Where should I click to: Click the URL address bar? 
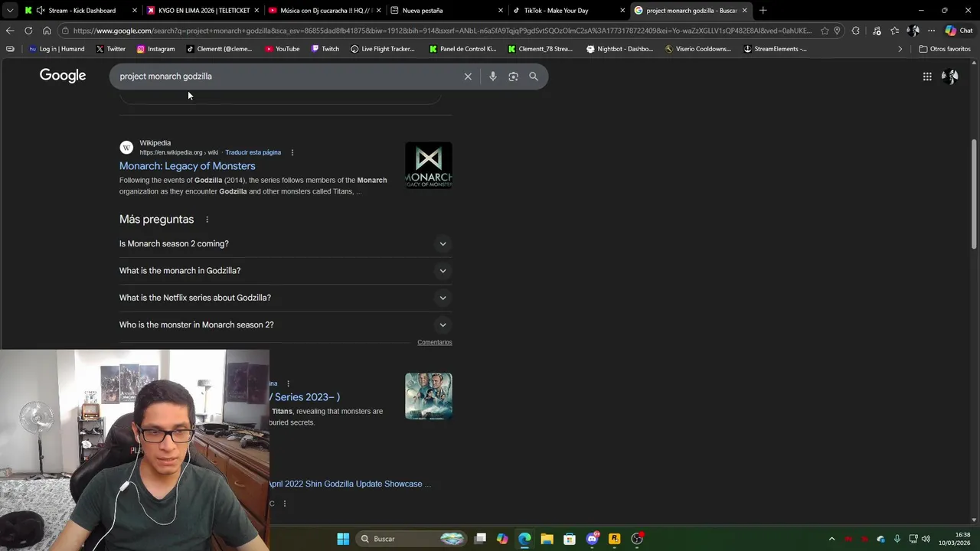(x=443, y=31)
